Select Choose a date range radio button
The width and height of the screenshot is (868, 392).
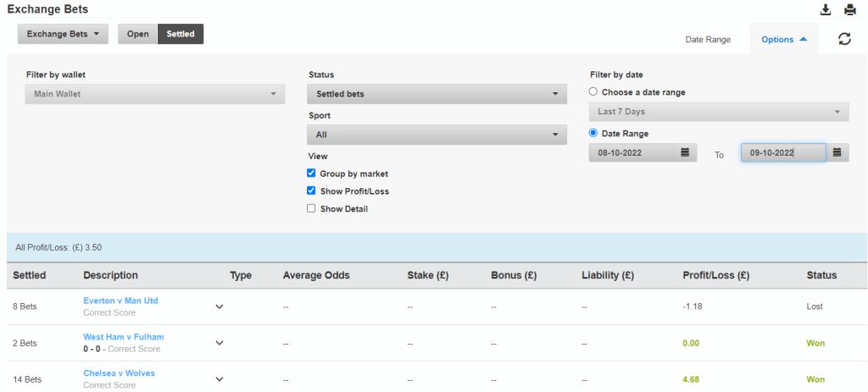pyautogui.click(x=593, y=92)
